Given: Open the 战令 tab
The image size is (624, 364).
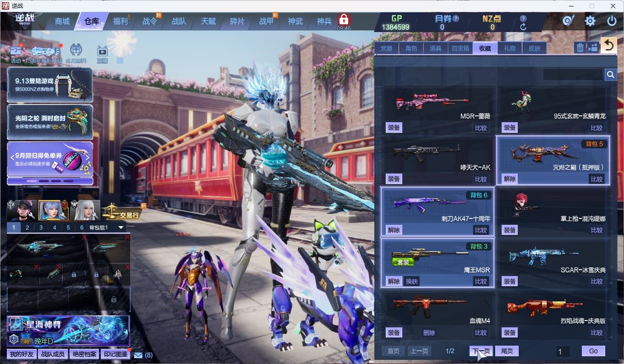Looking at the screenshot, I should [x=150, y=21].
